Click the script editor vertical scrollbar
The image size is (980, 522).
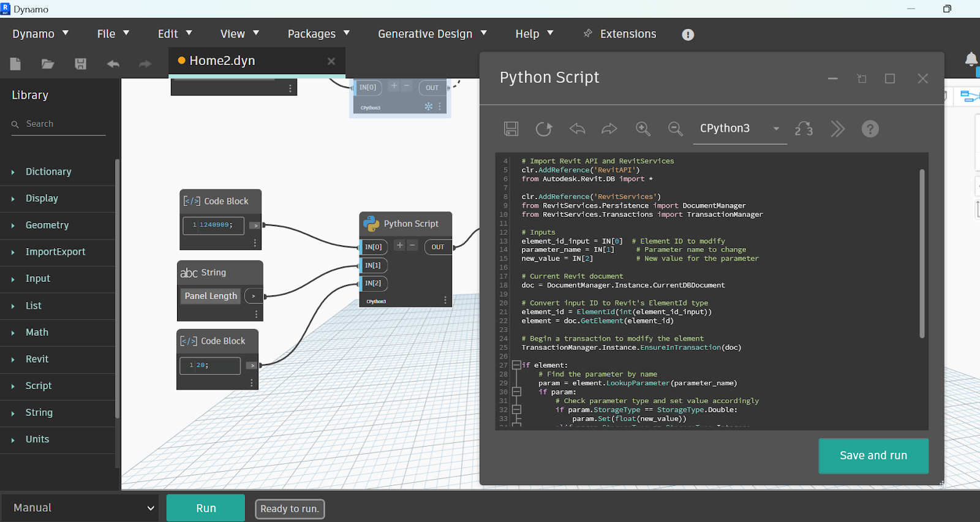(x=922, y=254)
